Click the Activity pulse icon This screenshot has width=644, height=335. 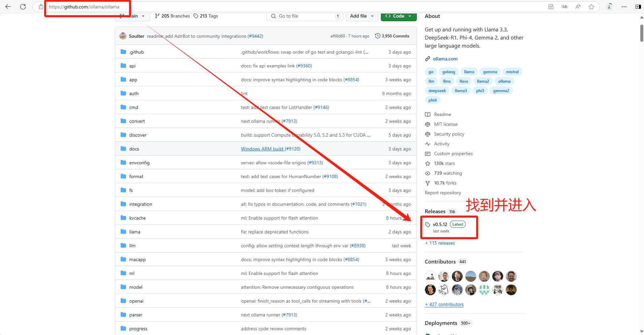[x=428, y=144]
